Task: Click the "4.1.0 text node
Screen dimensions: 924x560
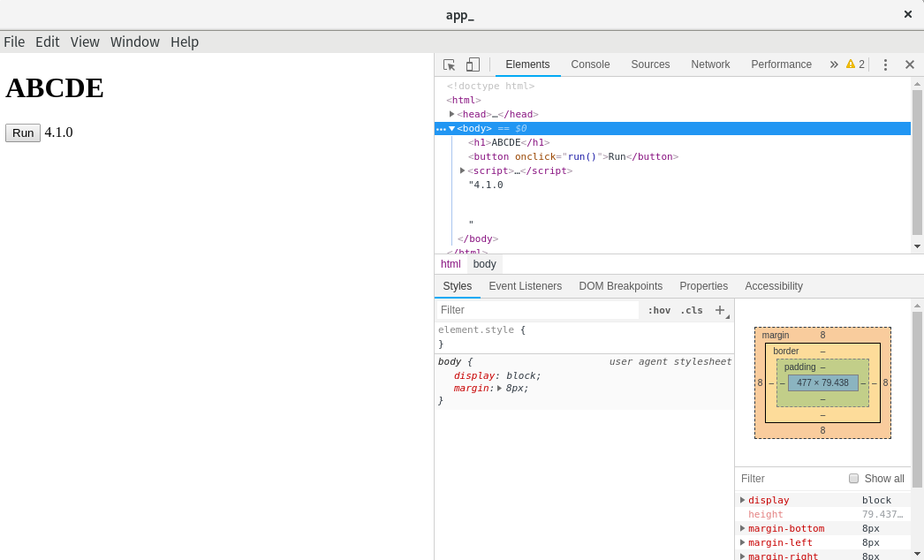Action: click(x=486, y=185)
